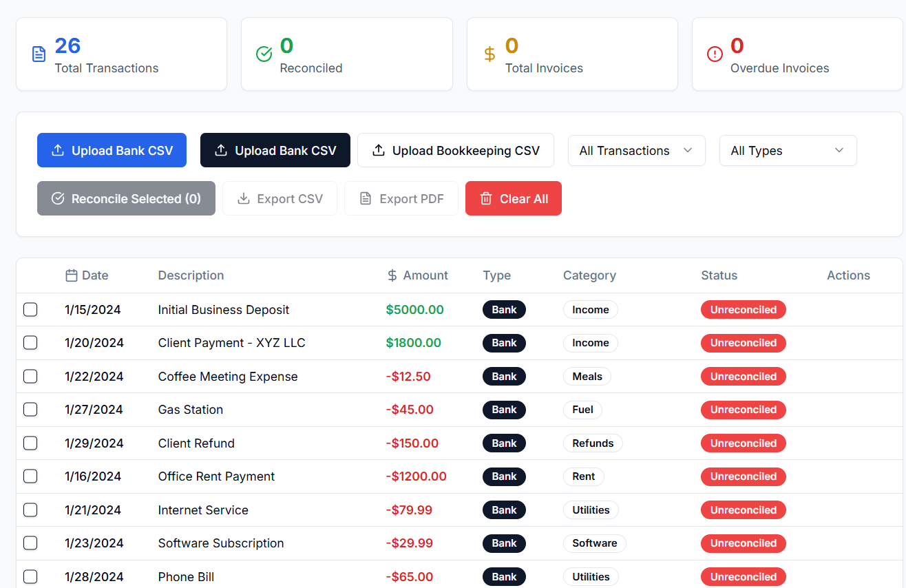
Task: Expand the All Types dropdown
Action: 788,151
